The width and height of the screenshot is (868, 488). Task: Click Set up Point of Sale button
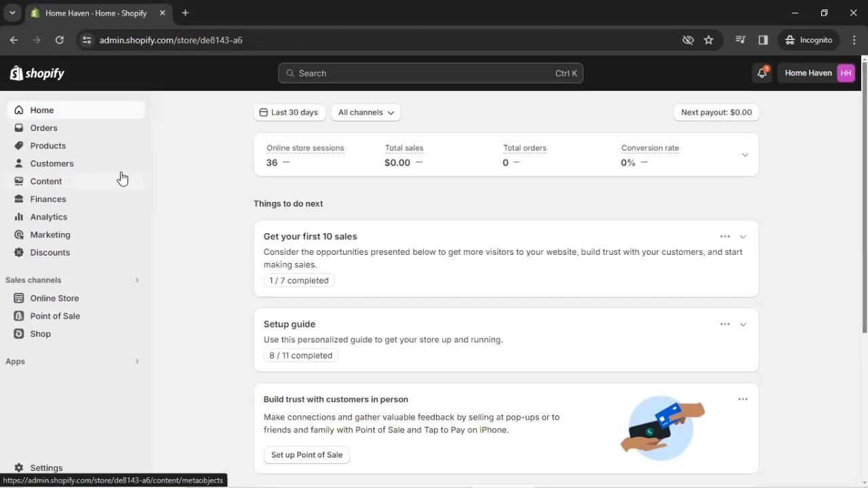pos(307,455)
